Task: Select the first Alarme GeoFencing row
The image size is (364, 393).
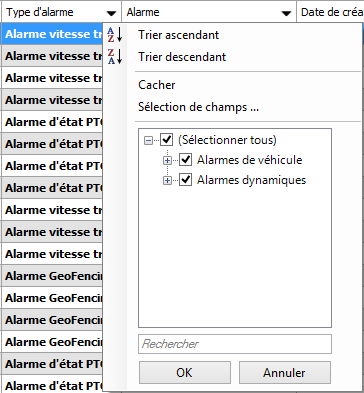Action: click(52, 276)
